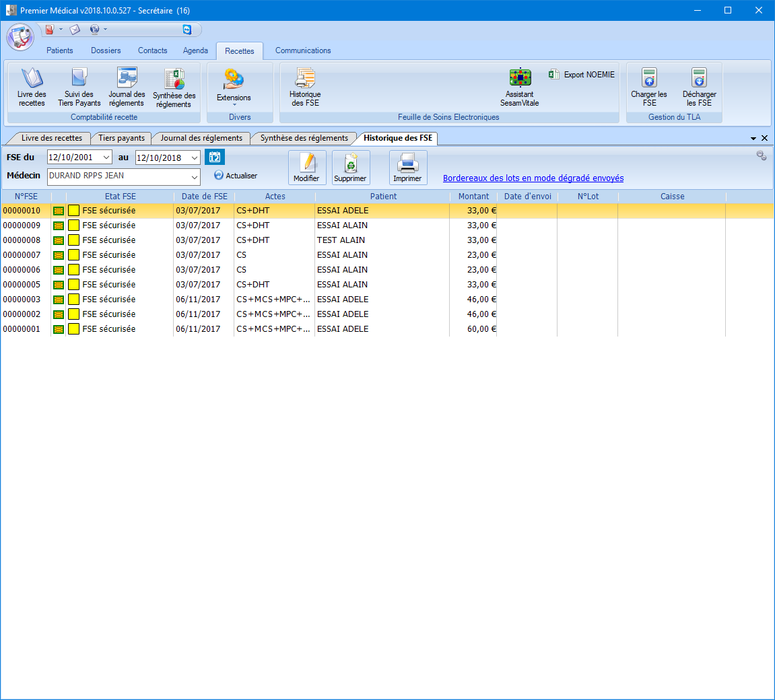Sort by the N°FSE column header
Image resolution: width=775 pixels, height=700 pixels.
[x=26, y=196]
